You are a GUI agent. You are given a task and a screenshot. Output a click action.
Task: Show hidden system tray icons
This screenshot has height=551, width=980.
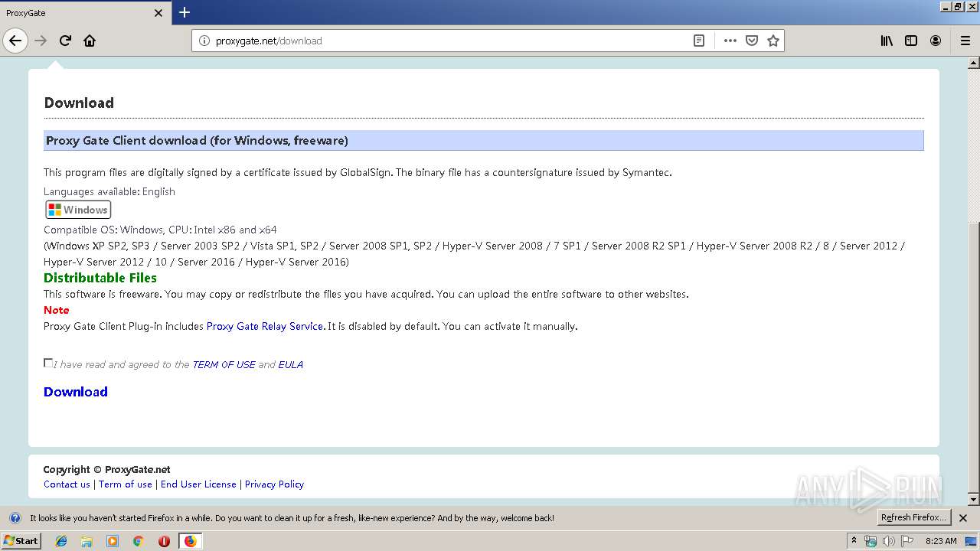point(854,541)
